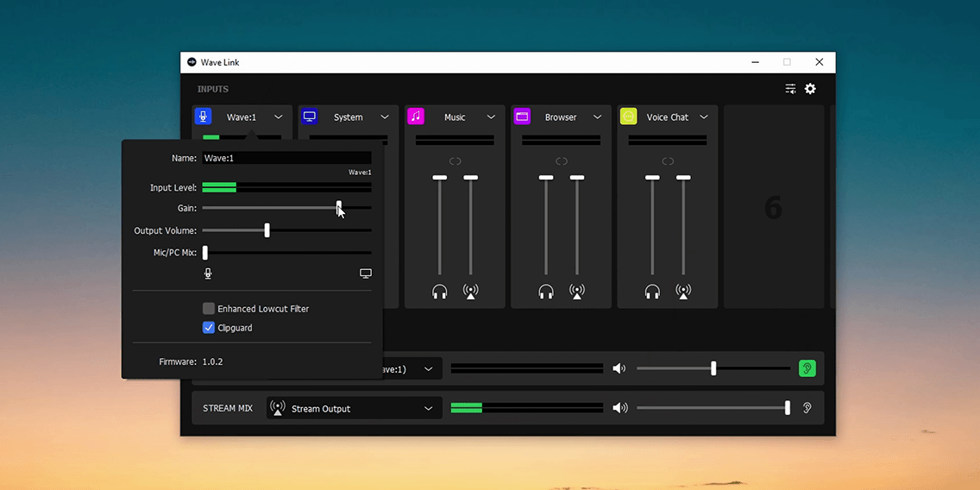Mute the monitor mix speaker icon
The image size is (980, 490).
pyautogui.click(x=619, y=368)
